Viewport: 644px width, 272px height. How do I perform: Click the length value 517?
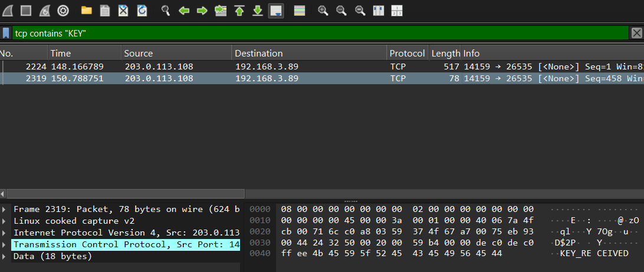(x=451, y=67)
